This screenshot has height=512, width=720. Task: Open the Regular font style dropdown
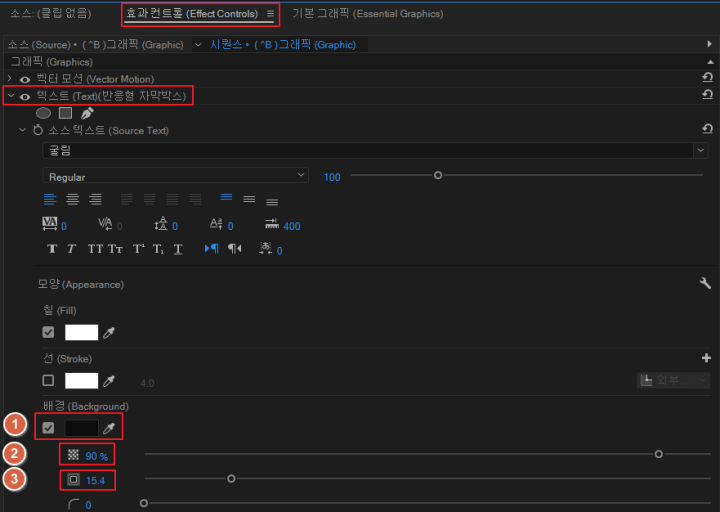pyautogui.click(x=175, y=176)
